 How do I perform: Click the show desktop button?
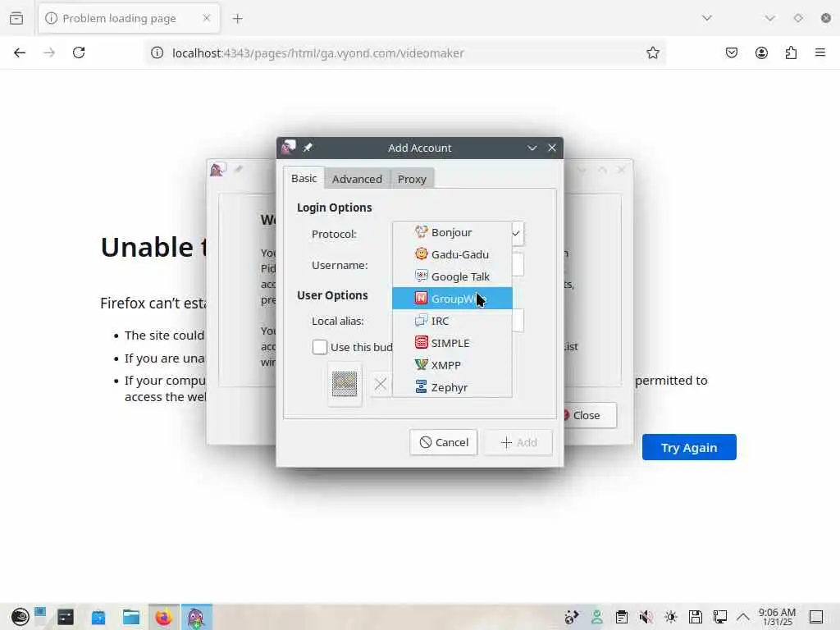click(816, 617)
